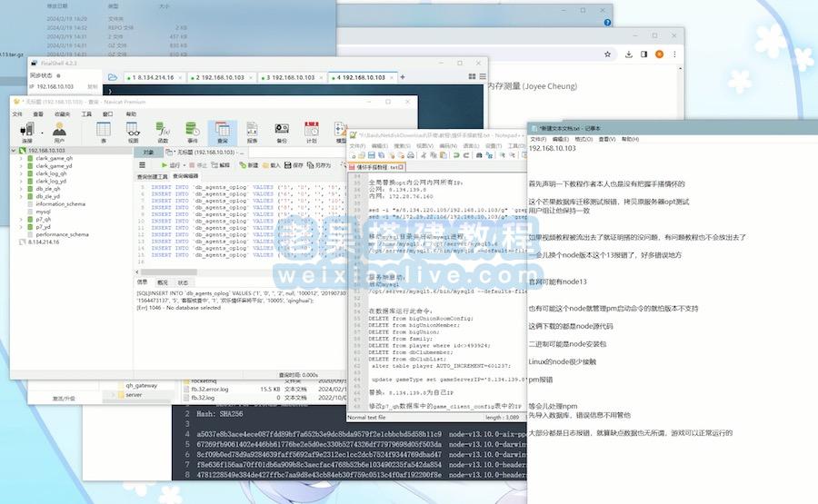
Task: Switch to 概况 result tab in Navicat
Action: click(x=163, y=282)
